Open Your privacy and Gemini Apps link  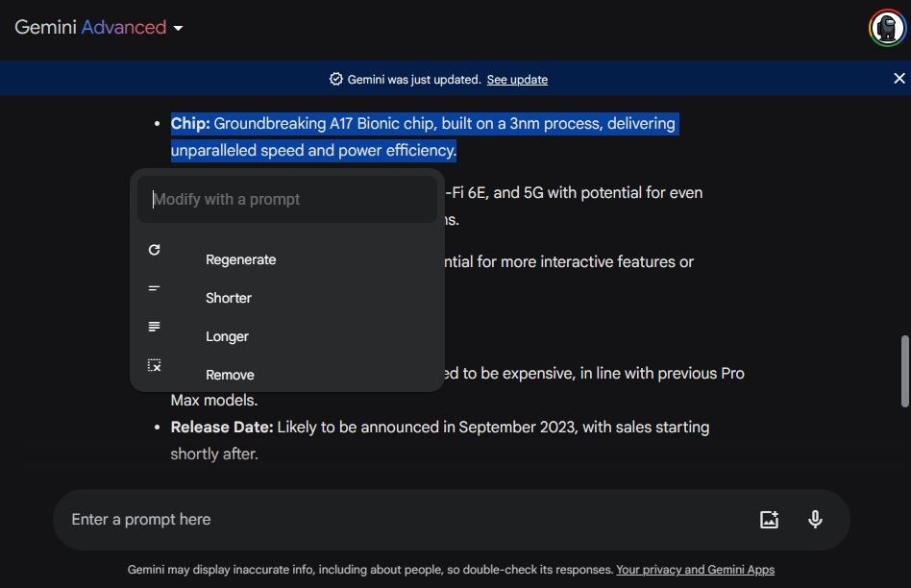[x=695, y=570]
